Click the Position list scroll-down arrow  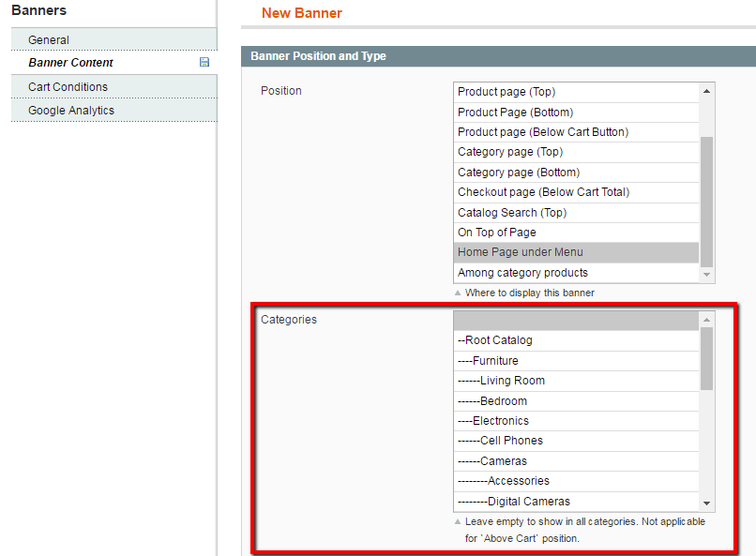(x=706, y=274)
